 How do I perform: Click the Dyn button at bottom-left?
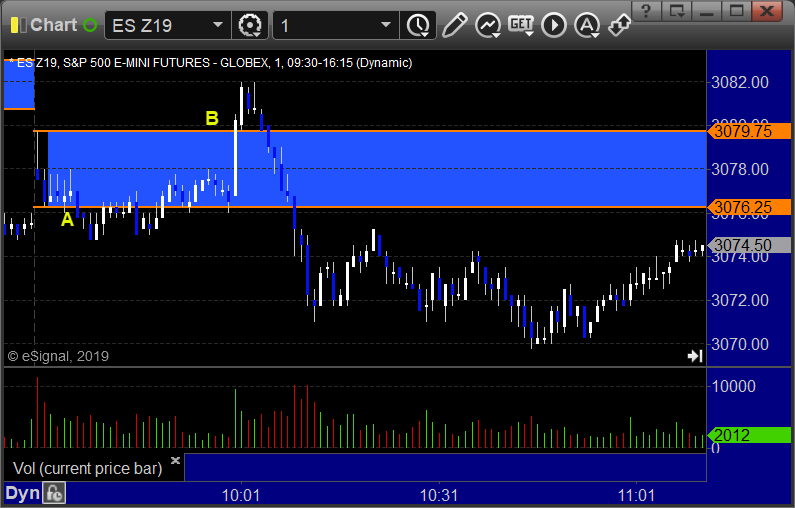pos(22,493)
